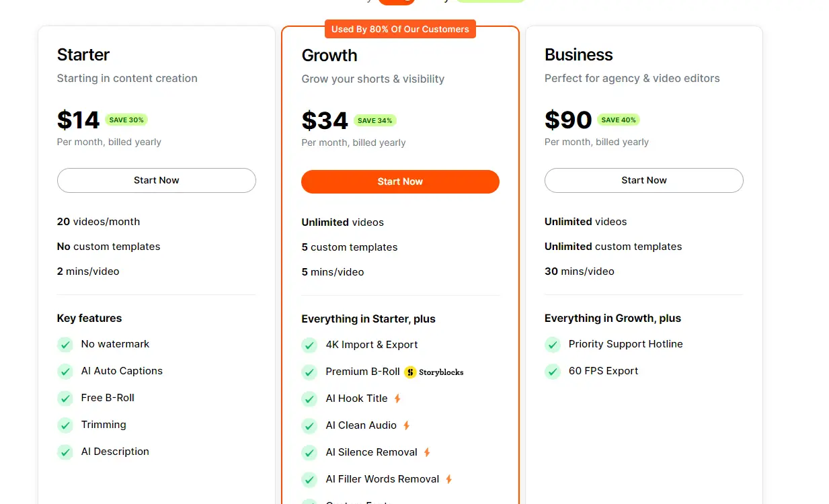Click Start Now on the Starter plan
829x504 pixels.
[x=156, y=180]
